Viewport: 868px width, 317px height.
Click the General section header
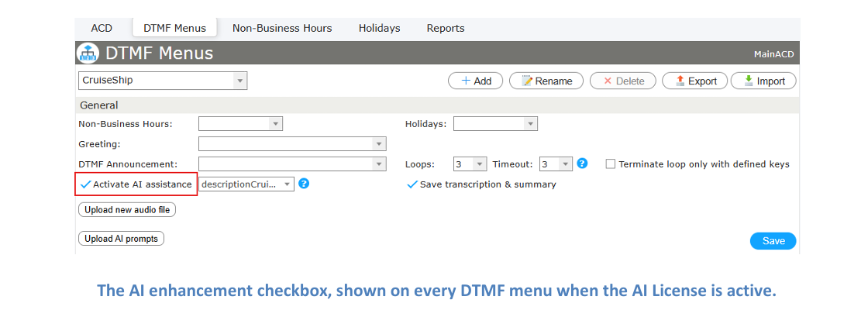click(x=437, y=105)
